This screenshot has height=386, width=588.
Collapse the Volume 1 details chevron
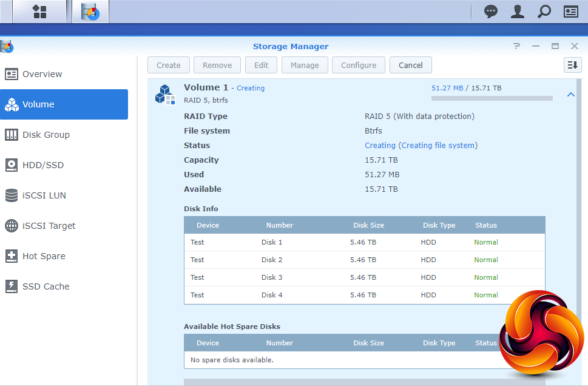click(570, 95)
